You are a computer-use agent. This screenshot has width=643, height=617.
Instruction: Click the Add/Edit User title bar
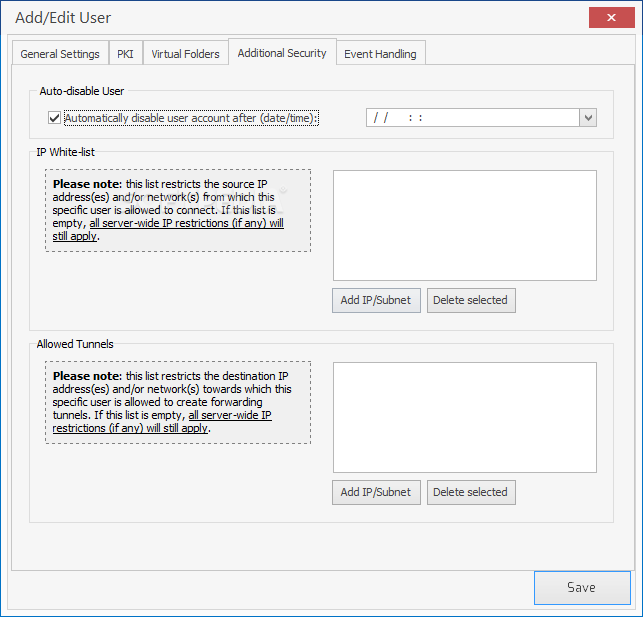click(300, 17)
